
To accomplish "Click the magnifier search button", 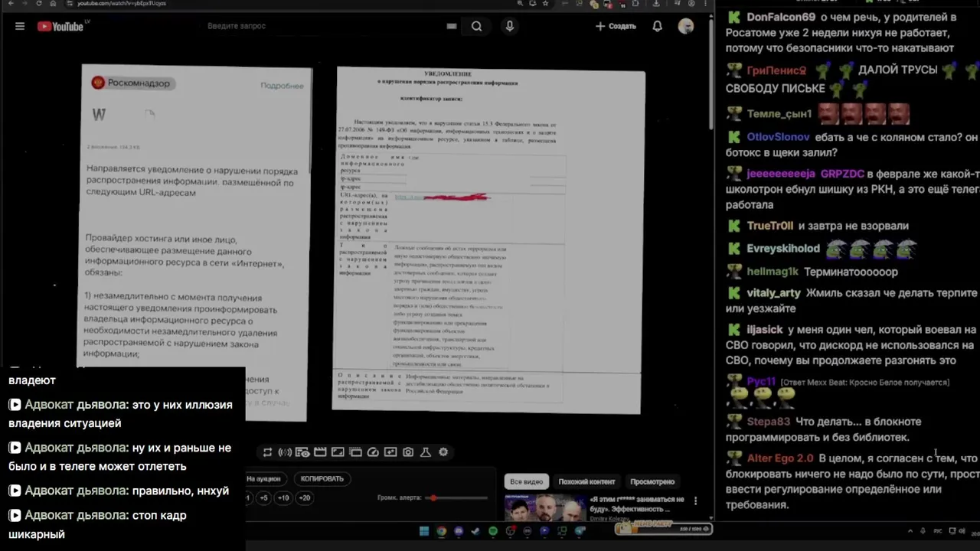I will (x=477, y=26).
